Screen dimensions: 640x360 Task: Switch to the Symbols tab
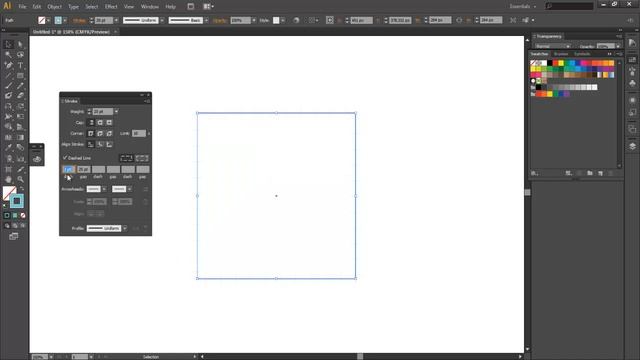click(x=582, y=54)
